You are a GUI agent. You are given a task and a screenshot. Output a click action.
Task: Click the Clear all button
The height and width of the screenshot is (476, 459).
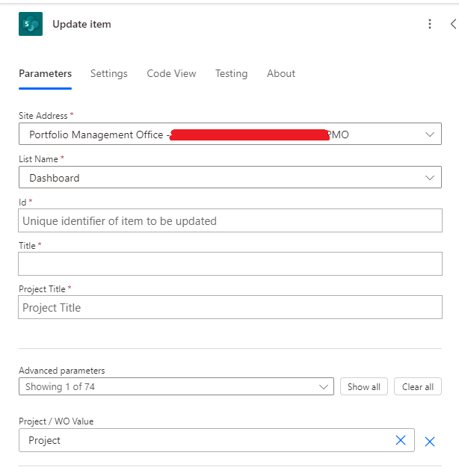(418, 386)
